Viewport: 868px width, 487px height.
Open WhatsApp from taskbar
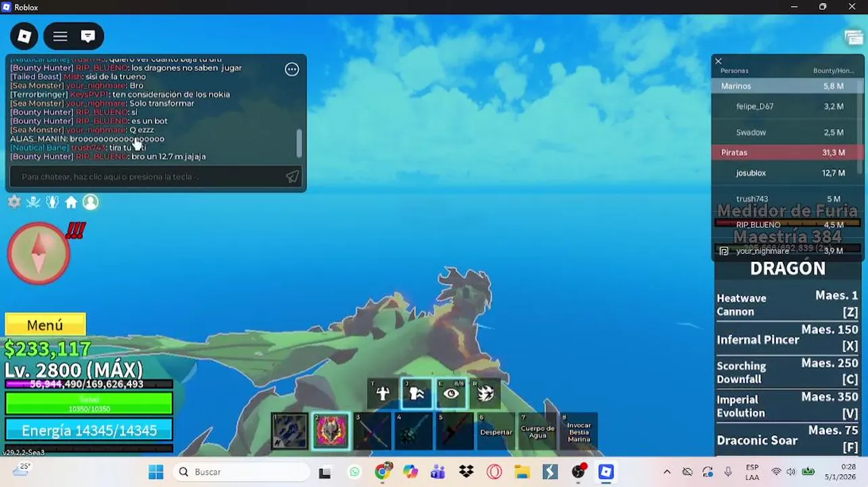tap(355, 472)
